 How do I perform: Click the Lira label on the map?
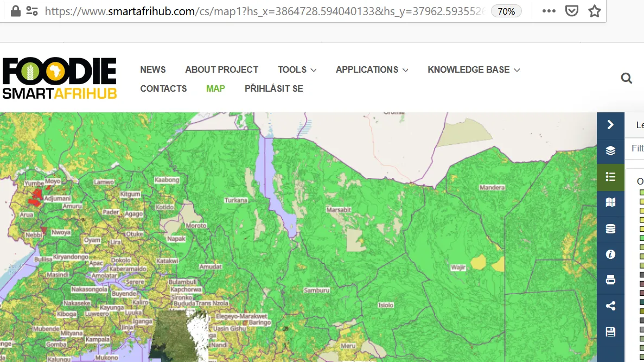click(x=116, y=242)
